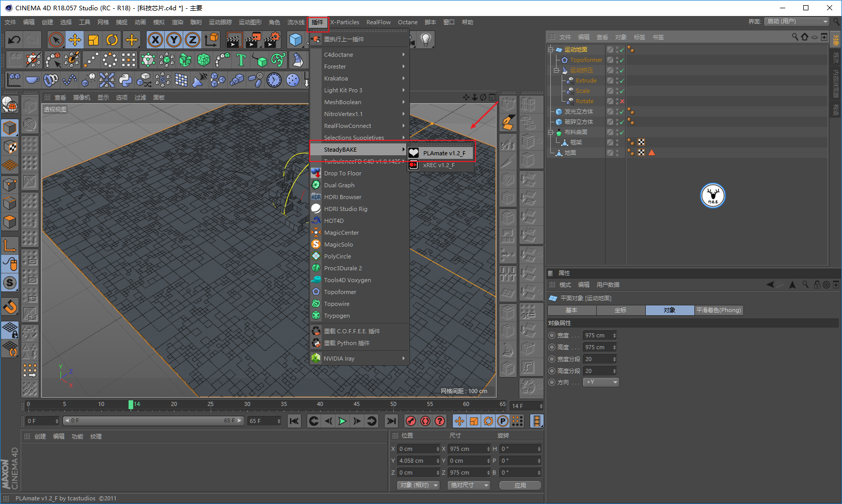Switch to the 坐标 attribute tab
The width and height of the screenshot is (842, 504).
tap(621, 310)
